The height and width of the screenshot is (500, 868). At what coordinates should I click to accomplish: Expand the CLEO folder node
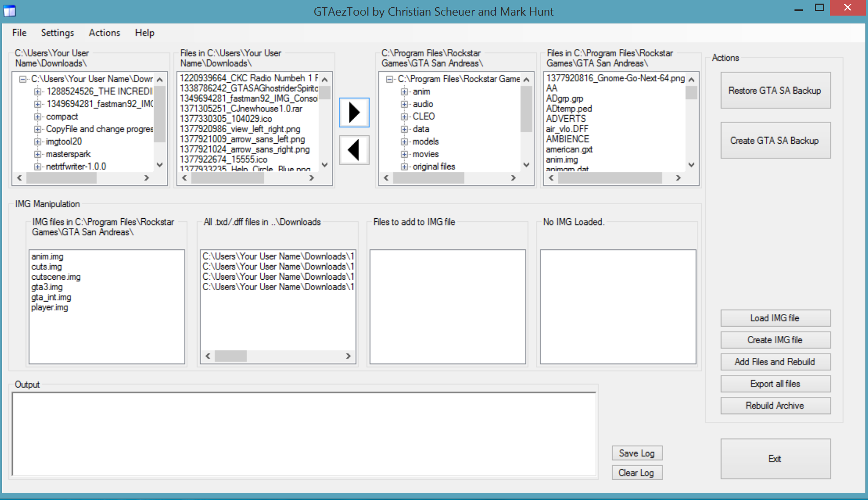coord(404,117)
